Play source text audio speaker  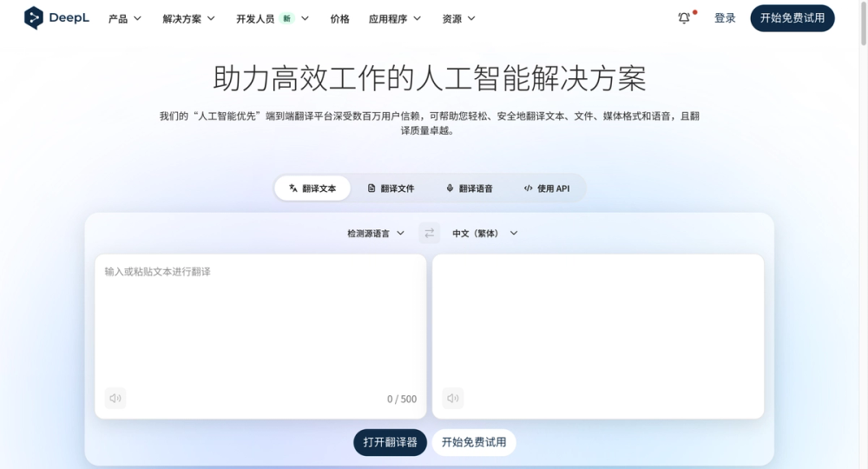[115, 398]
